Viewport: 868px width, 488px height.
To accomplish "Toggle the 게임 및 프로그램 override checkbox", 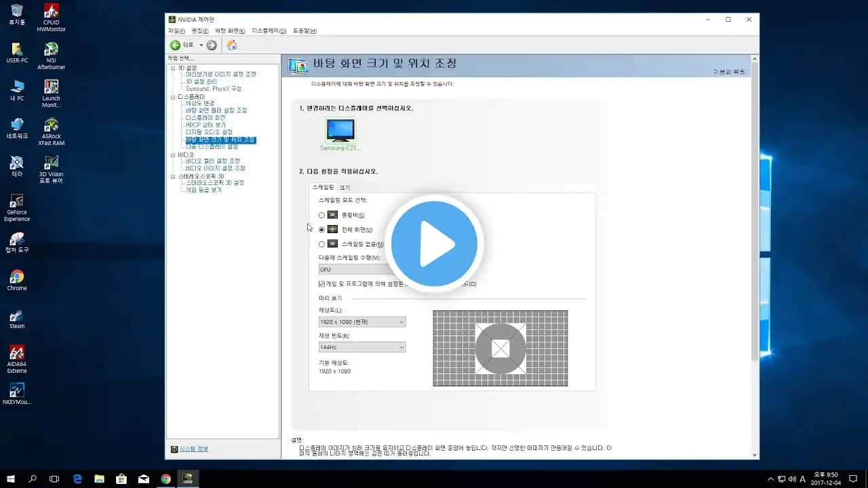I will (321, 284).
